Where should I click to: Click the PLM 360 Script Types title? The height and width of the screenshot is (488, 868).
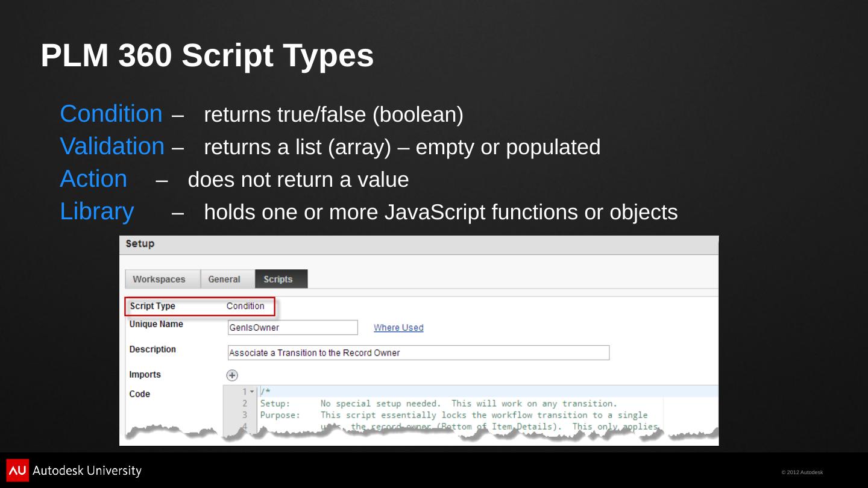pyautogui.click(x=207, y=55)
